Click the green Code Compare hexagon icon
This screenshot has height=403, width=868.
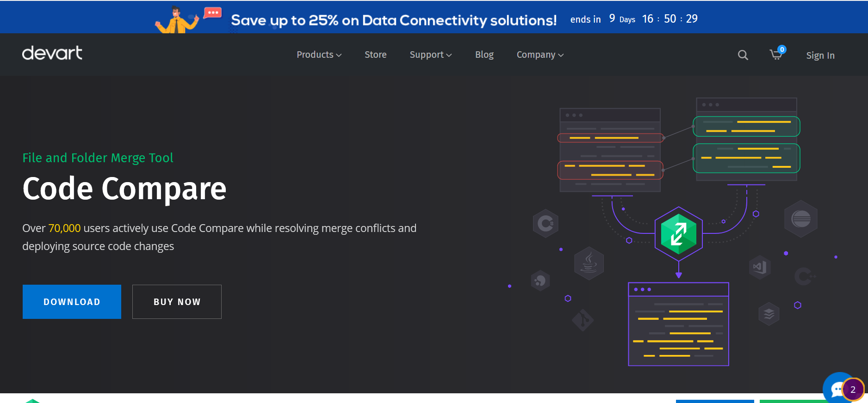(679, 234)
